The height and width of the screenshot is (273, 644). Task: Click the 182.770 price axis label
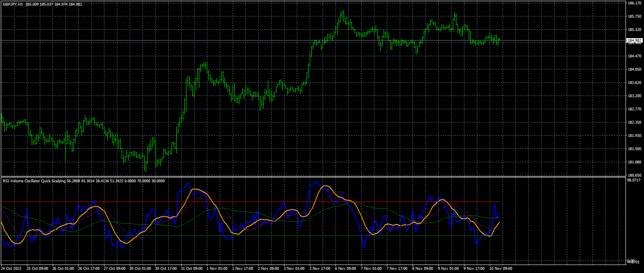(634, 109)
